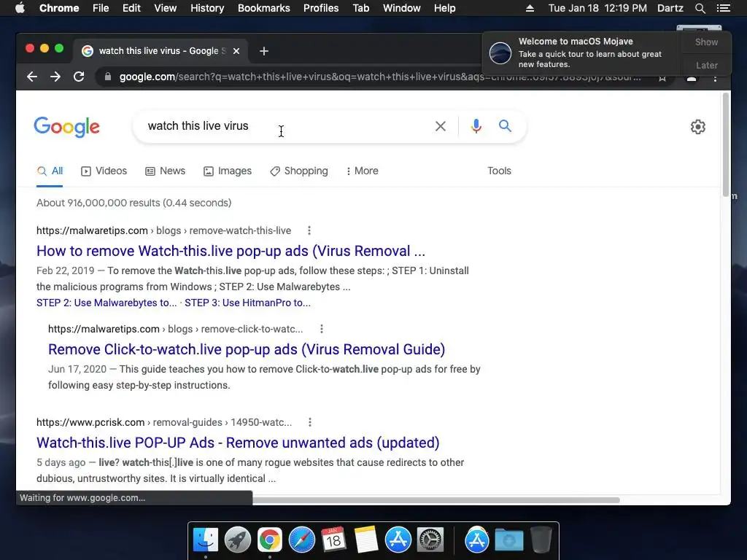The height and width of the screenshot is (560, 747).
Task: Close the 'watch this live virus' tab
Action: click(236, 51)
